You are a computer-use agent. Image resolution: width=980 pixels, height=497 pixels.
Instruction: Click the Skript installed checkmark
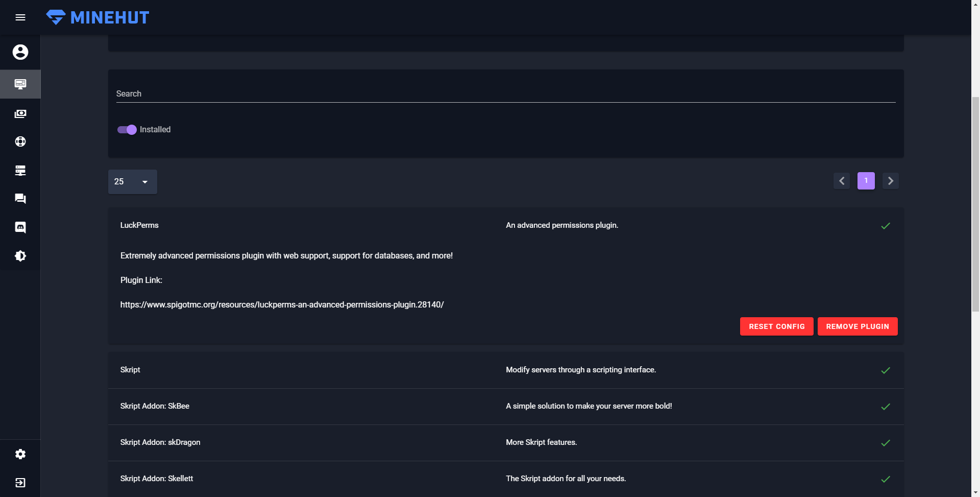[886, 370]
